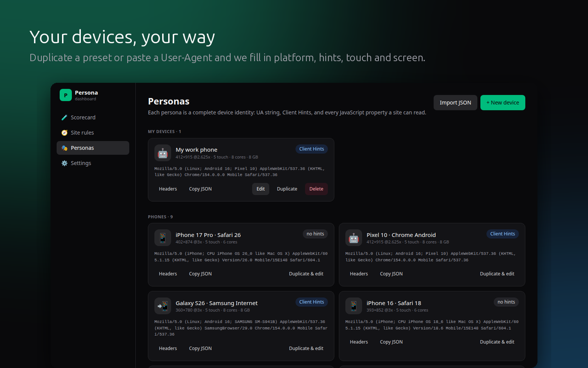Click the My work phone robot avatar

coord(163,153)
